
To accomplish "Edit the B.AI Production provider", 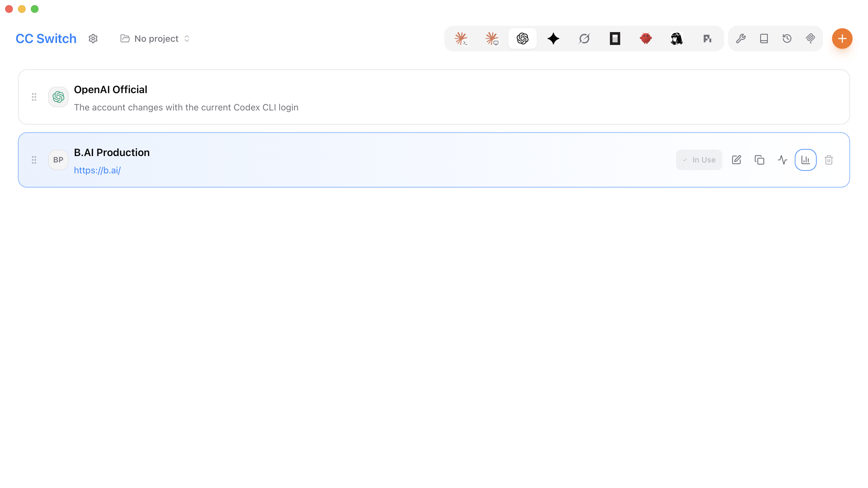I will pyautogui.click(x=736, y=160).
